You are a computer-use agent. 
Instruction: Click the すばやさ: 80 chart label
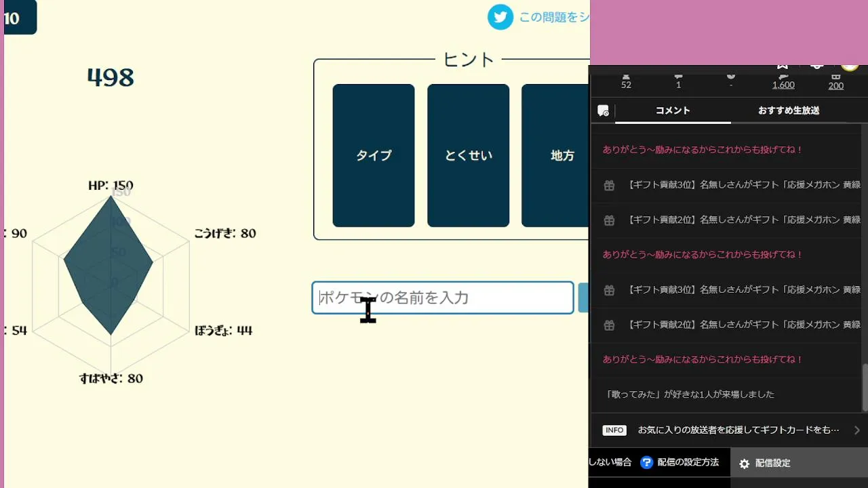(111, 378)
